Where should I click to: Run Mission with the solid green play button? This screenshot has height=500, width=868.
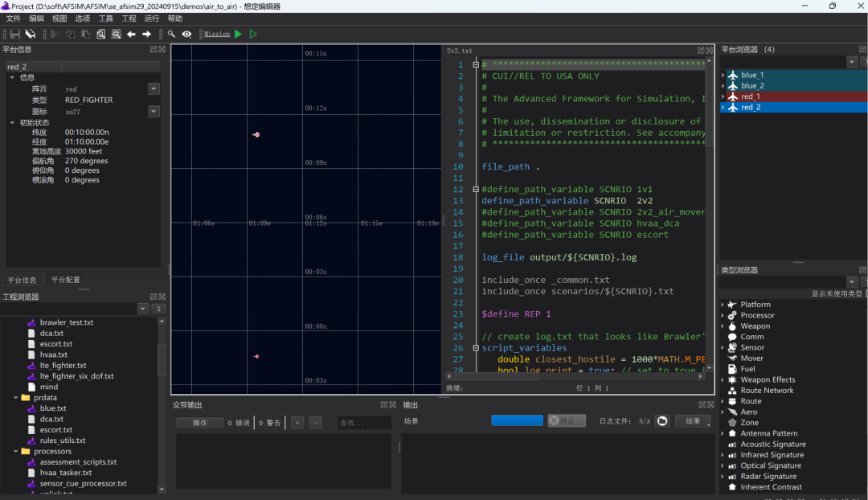(x=238, y=35)
